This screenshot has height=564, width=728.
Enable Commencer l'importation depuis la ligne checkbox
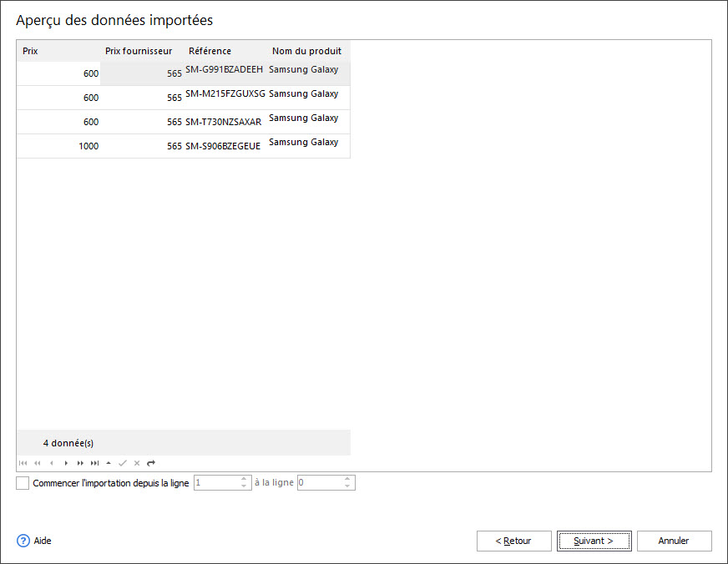coord(23,483)
